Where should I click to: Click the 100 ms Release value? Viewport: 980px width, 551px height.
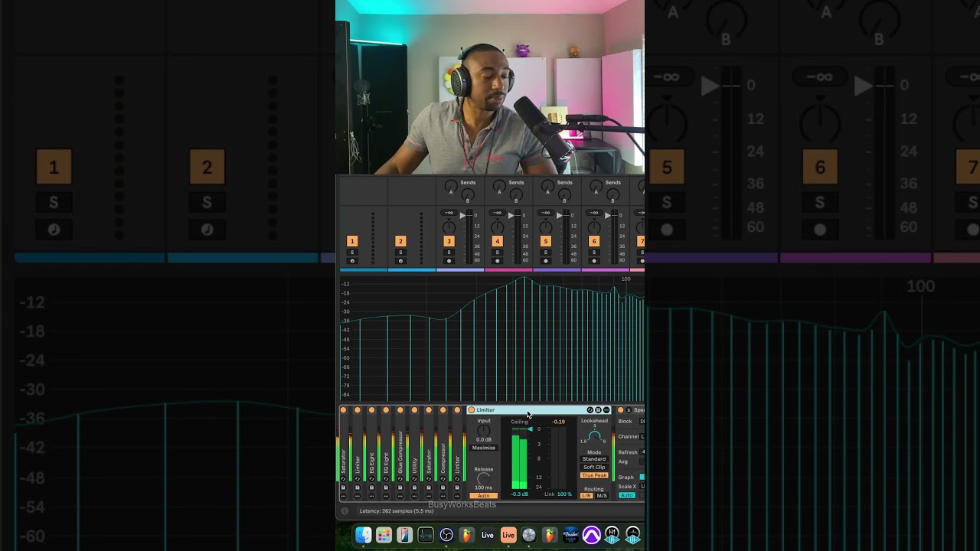pyautogui.click(x=484, y=488)
